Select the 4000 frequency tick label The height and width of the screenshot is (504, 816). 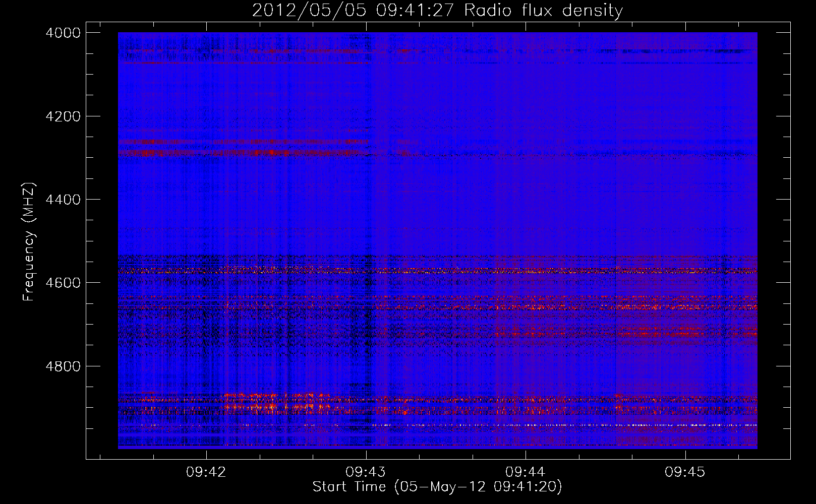pyautogui.click(x=63, y=33)
